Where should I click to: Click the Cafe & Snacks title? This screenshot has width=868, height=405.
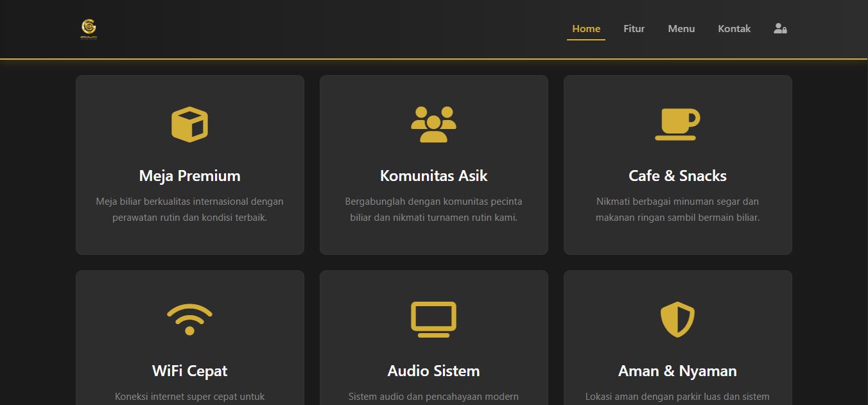[677, 176]
